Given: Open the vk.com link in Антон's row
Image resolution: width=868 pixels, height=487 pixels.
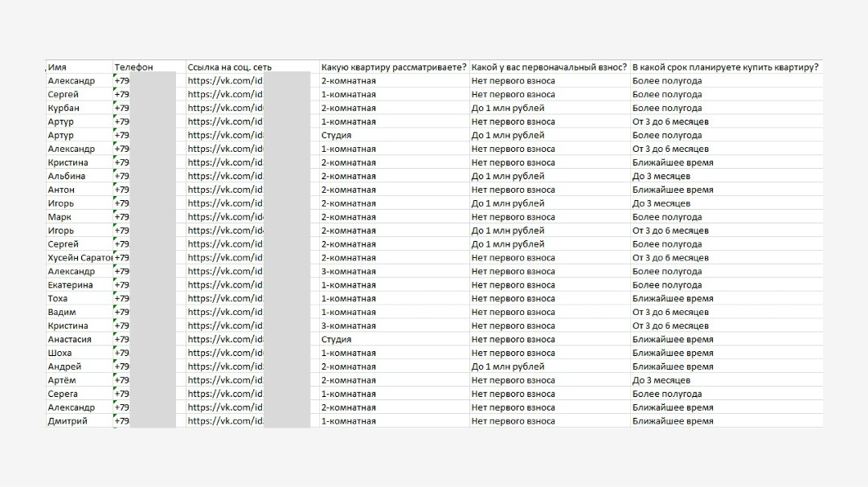Looking at the screenshot, I should [x=226, y=190].
